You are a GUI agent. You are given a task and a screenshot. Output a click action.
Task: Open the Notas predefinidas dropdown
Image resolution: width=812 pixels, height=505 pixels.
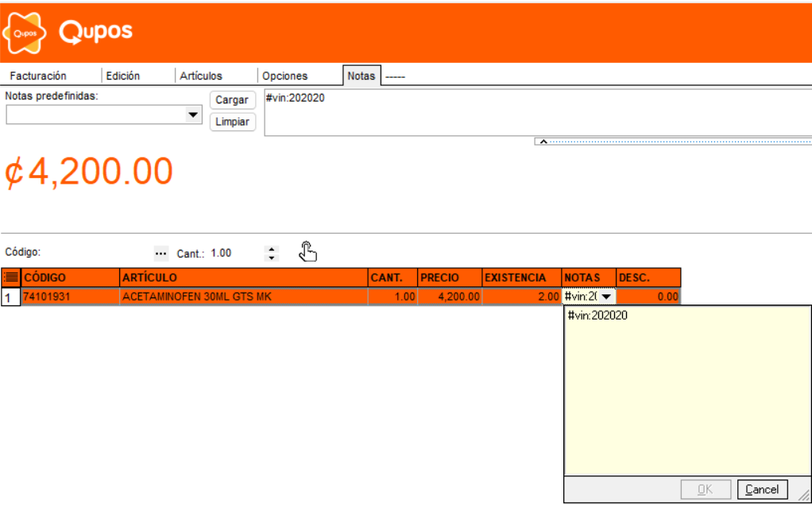point(192,115)
